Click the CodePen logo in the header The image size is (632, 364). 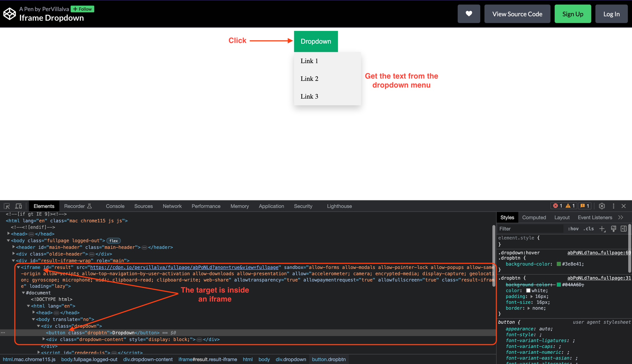pyautogui.click(x=9, y=14)
